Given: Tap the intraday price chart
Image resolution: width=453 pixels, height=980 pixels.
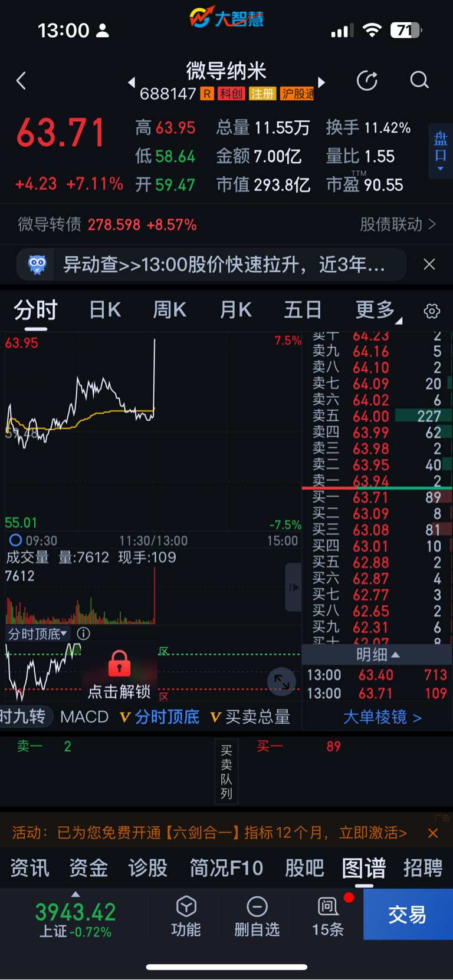Looking at the screenshot, I should tap(153, 431).
